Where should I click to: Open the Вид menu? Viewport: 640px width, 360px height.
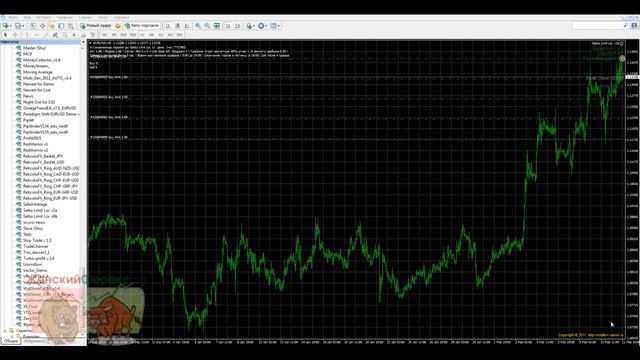[x=27, y=18]
